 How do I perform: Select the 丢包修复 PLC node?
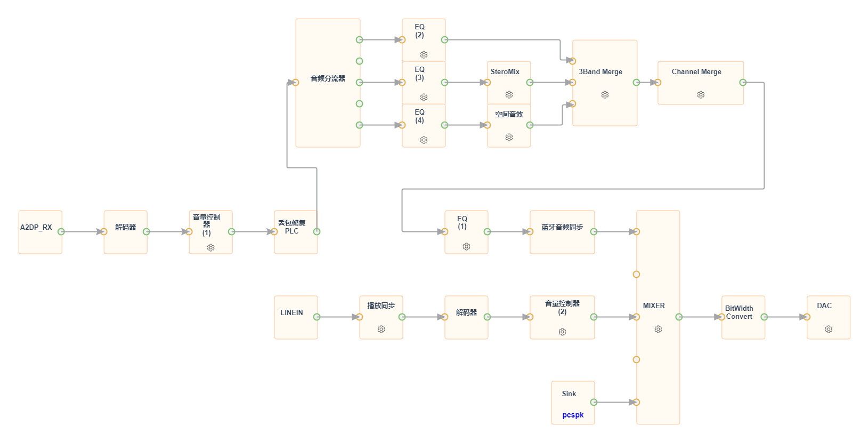pos(296,232)
